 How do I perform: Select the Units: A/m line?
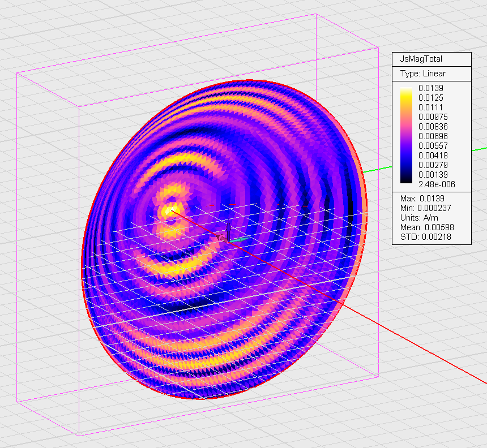tap(420, 217)
